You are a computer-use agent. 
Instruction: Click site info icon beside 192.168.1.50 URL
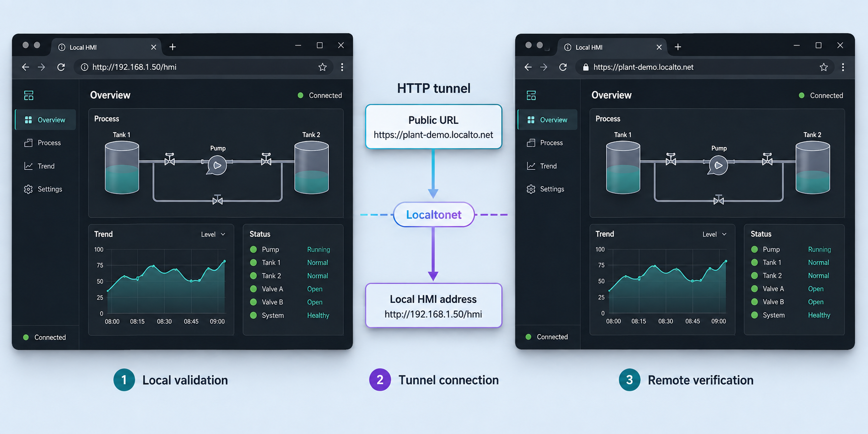[85, 67]
